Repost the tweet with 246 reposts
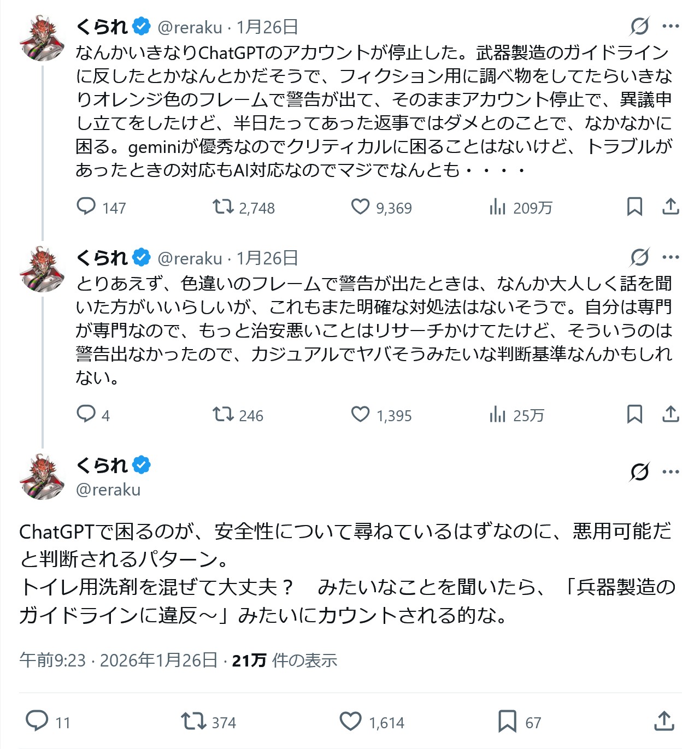This screenshot has width=700, height=749. tap(223, 415)
